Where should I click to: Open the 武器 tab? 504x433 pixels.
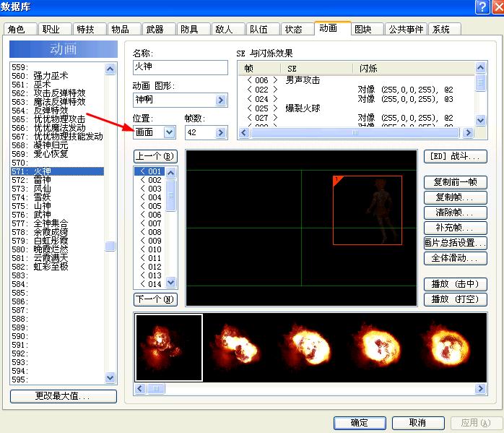(158, 29)
